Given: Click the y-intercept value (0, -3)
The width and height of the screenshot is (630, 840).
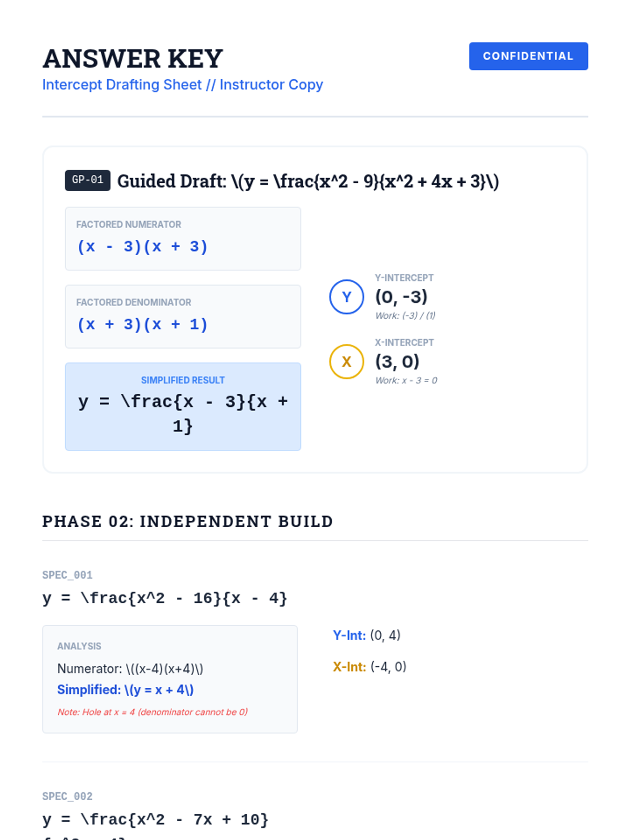Looking at the screenshot, I should pos(401,297).
